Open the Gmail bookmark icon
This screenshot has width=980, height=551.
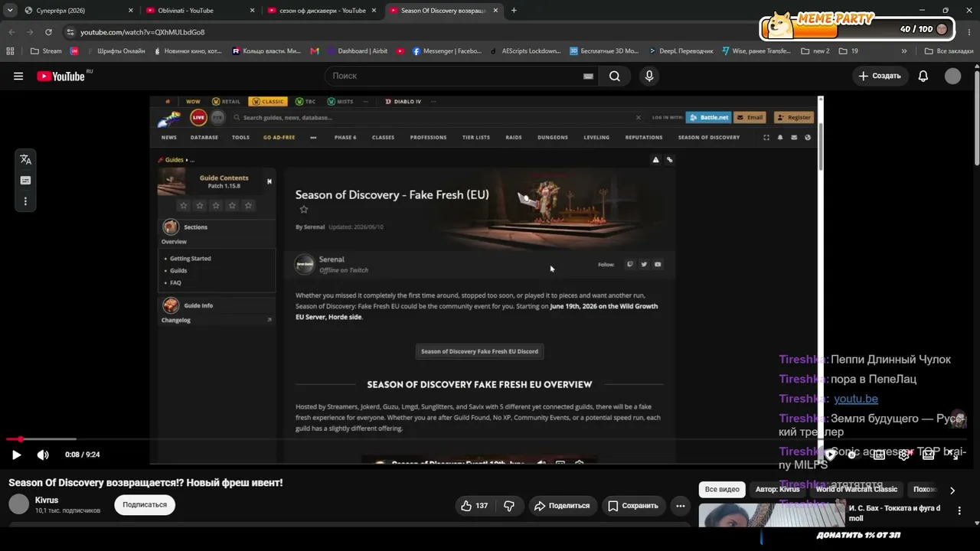click(x=315, y=51)
